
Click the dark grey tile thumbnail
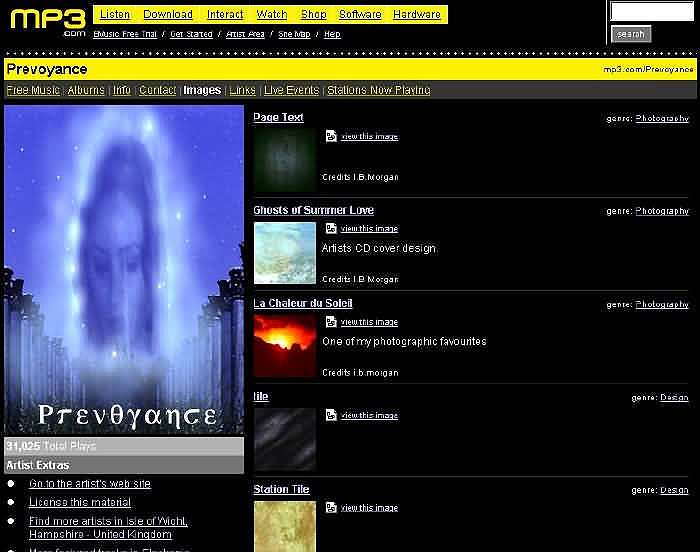click(285, 439)
